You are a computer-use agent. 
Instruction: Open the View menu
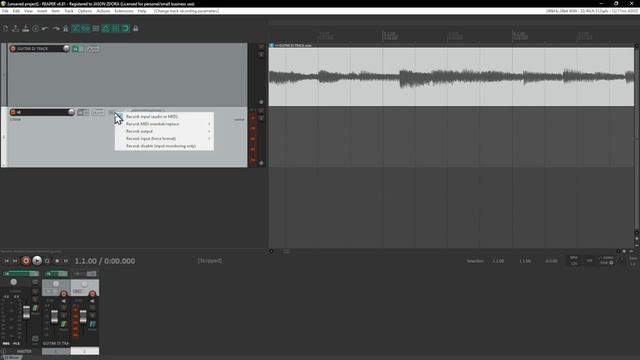28,11
